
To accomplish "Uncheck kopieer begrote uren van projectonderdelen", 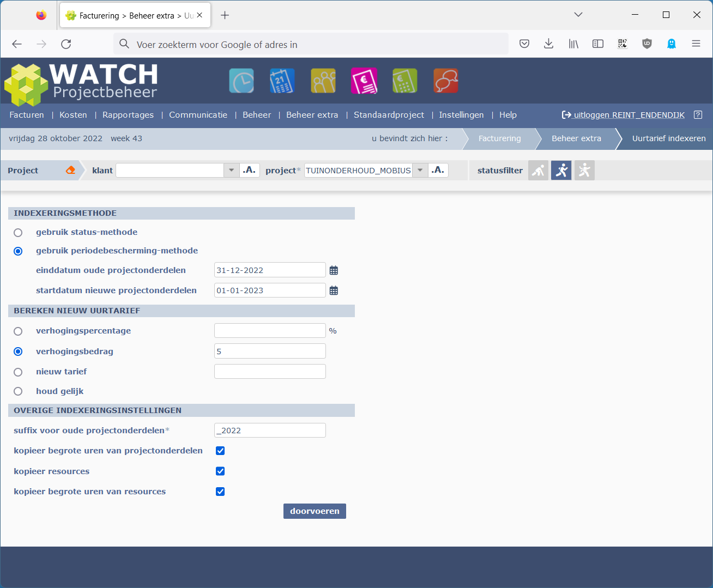I will (220, 451).
